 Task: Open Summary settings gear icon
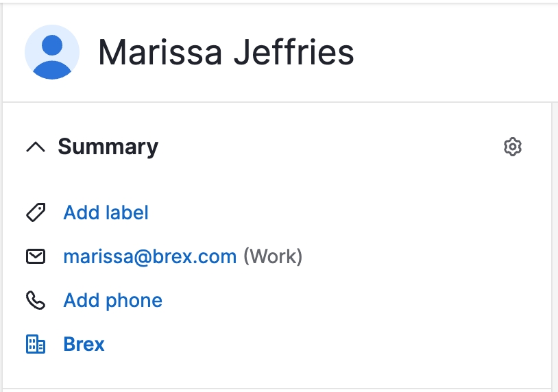point(512,147)
